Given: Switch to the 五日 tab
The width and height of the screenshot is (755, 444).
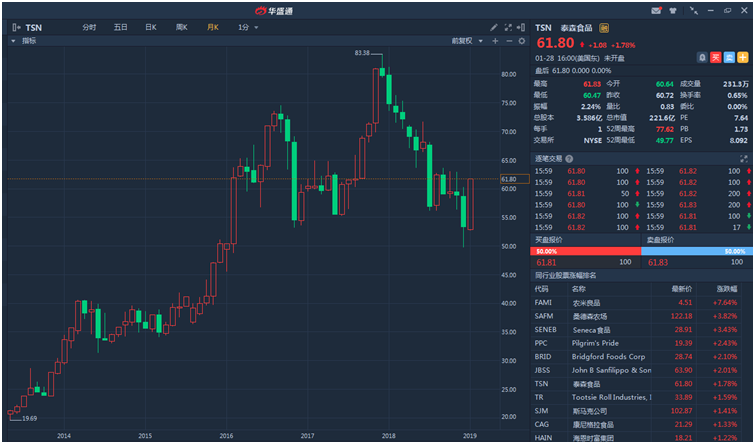Looking at the screenshot, I should pos(120,27).
